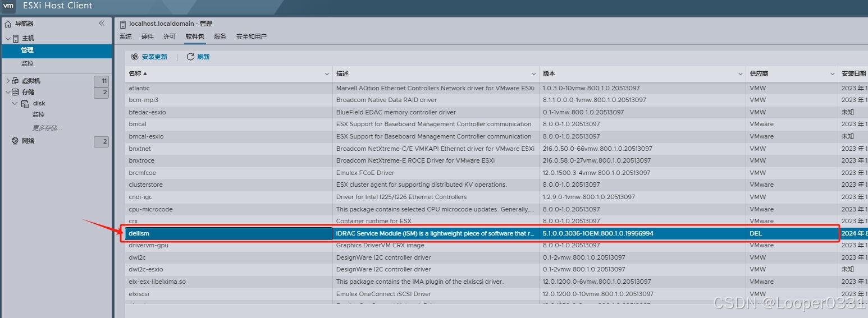Screen dimensions: 868x318
Task: Switch to the 硬件 tab
Action: [x=148, y=36]
